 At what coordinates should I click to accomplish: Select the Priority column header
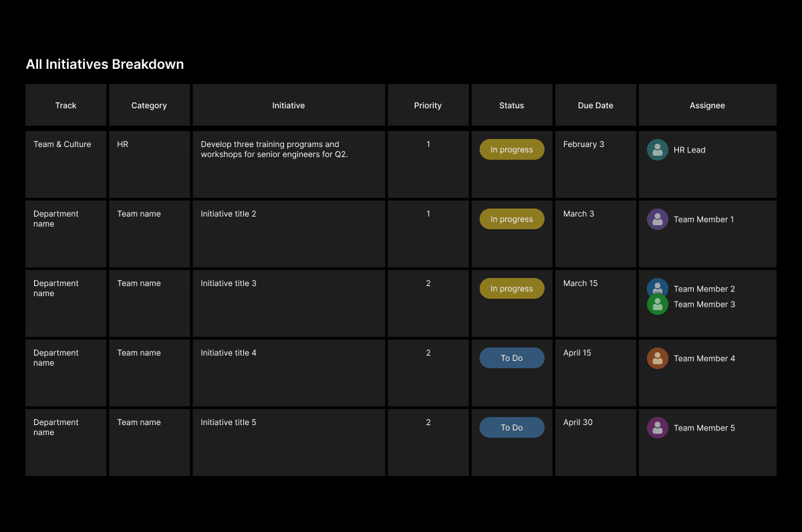tap(428, 106)
